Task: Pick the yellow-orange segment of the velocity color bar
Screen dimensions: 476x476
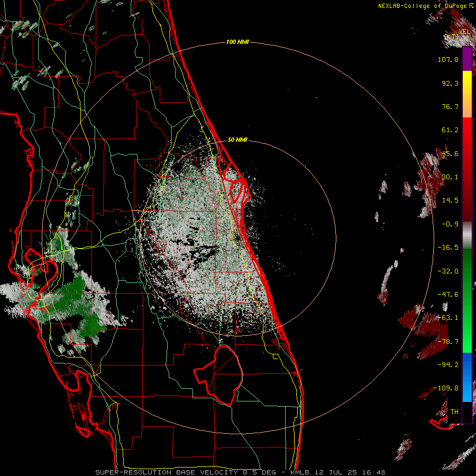Action: [x=467, y=94]
